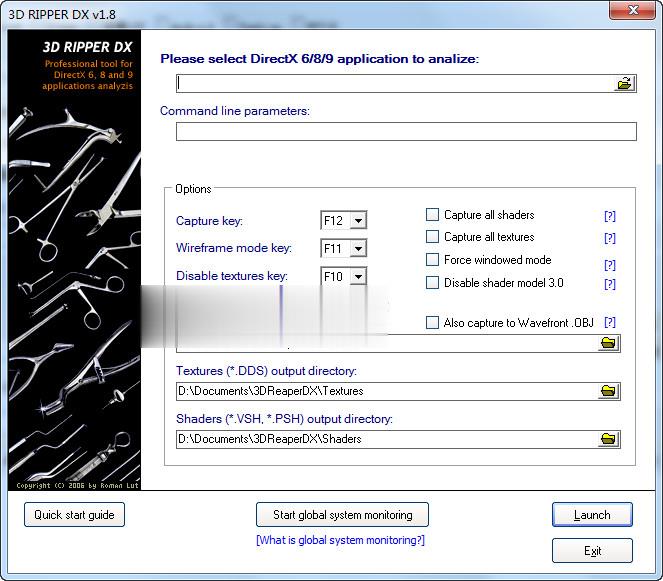Open What is global system monitoring link

click(x=340, y=540)
